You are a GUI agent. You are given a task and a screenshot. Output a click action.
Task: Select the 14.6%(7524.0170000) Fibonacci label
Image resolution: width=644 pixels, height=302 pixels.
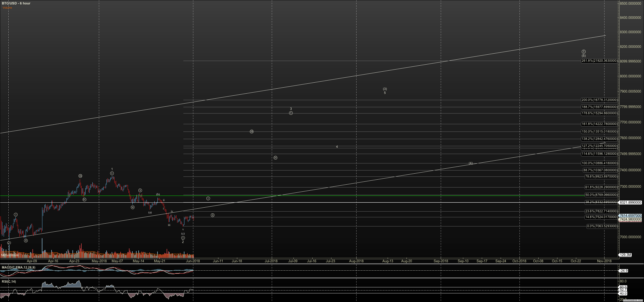601,217
